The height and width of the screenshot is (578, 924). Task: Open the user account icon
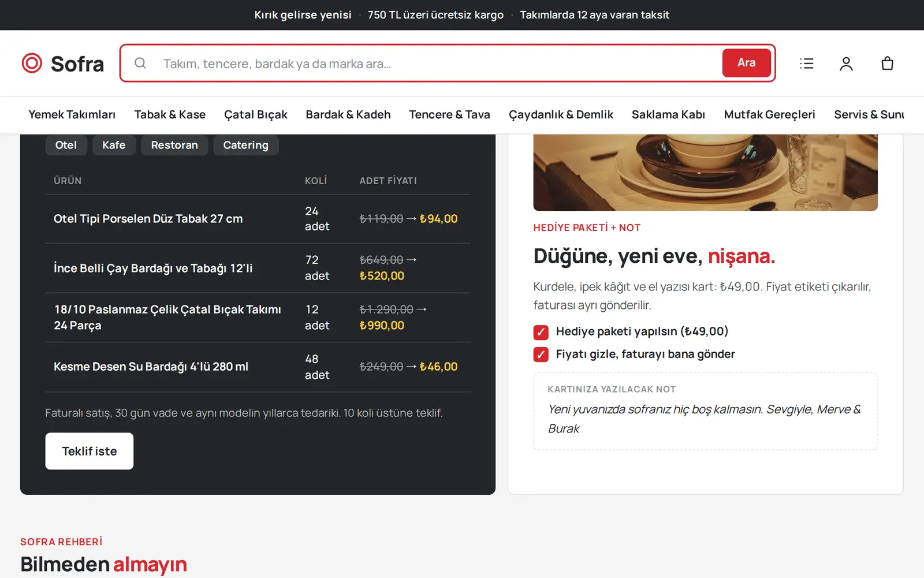click(846, 64)
